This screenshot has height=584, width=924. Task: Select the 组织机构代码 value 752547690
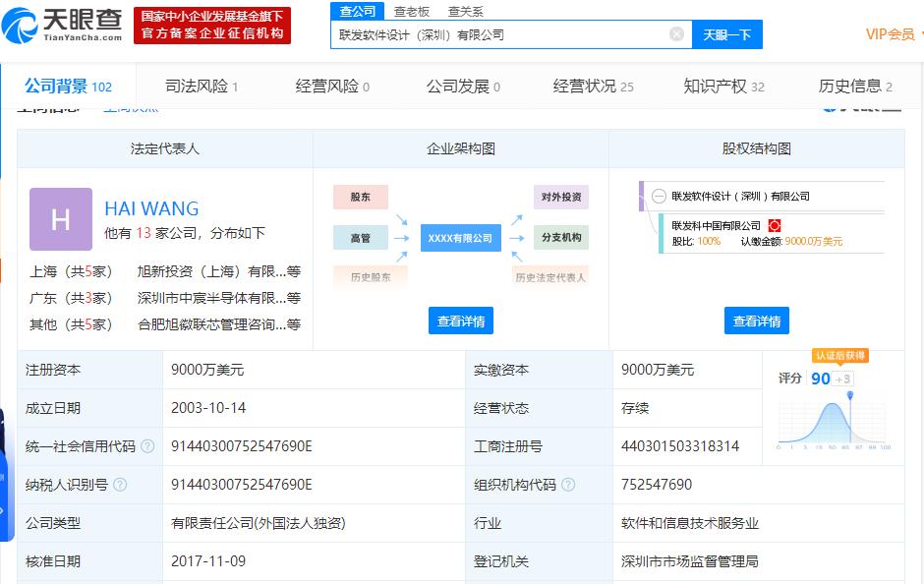click(657, 485)
